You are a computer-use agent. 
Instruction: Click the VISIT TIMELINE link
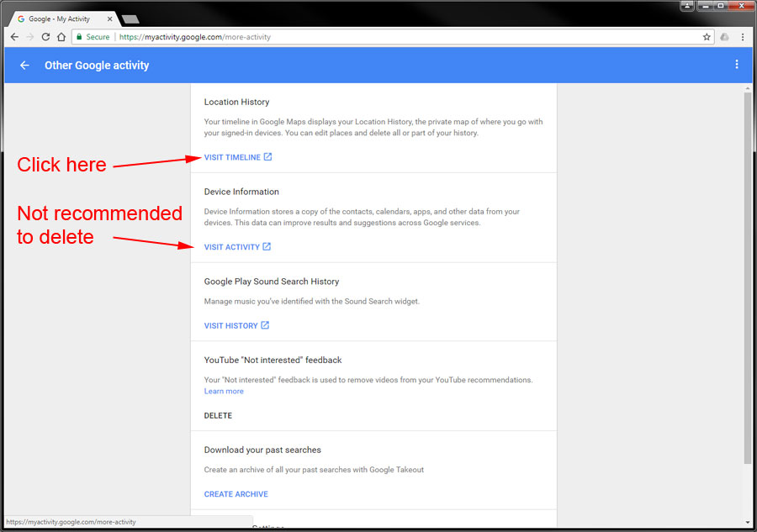[232, 157]
